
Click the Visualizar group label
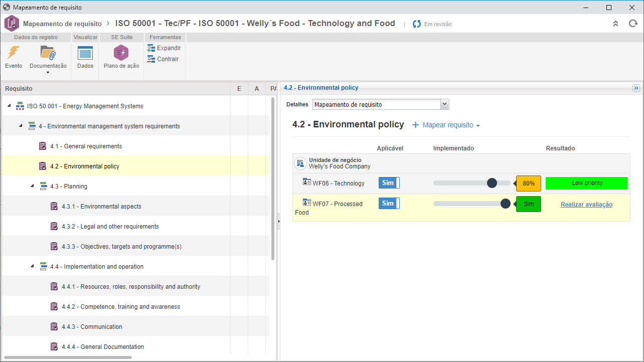[x=85, y=37]
